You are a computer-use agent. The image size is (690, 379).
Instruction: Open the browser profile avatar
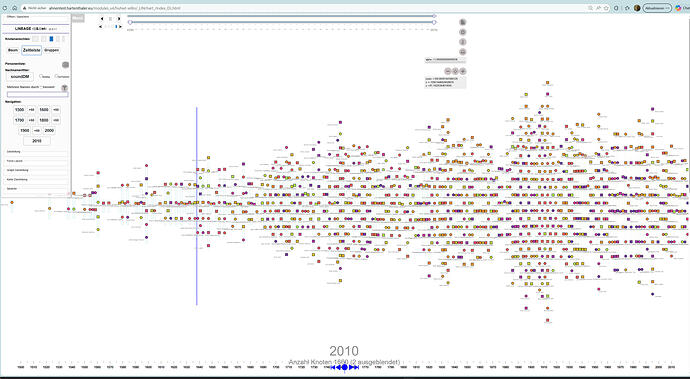click(637, 8)
